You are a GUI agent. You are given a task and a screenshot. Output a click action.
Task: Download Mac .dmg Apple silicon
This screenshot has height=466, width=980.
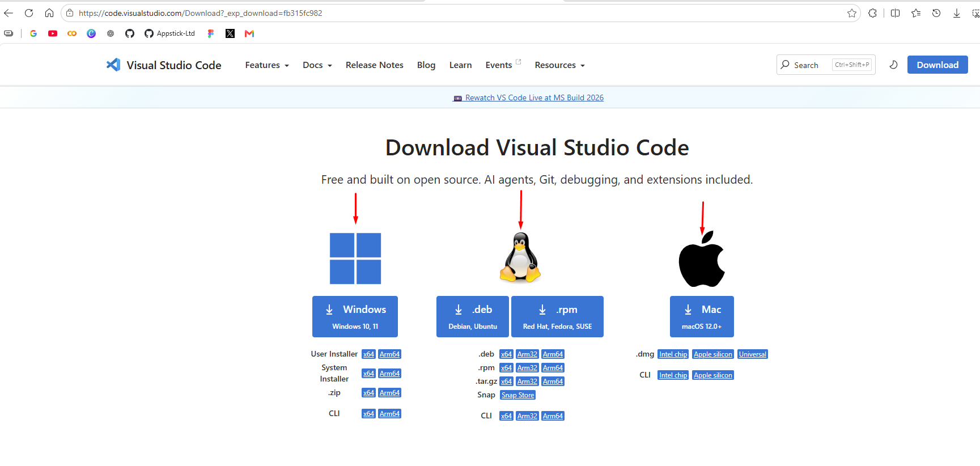click(x=713, y=354)
